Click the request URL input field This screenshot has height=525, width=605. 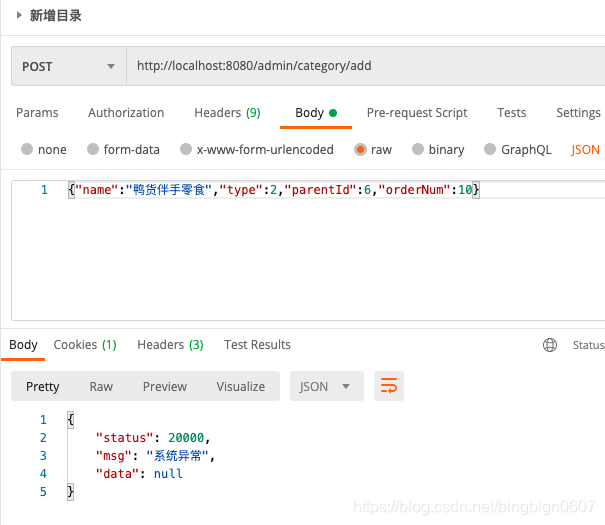click(x=365, y=66)
